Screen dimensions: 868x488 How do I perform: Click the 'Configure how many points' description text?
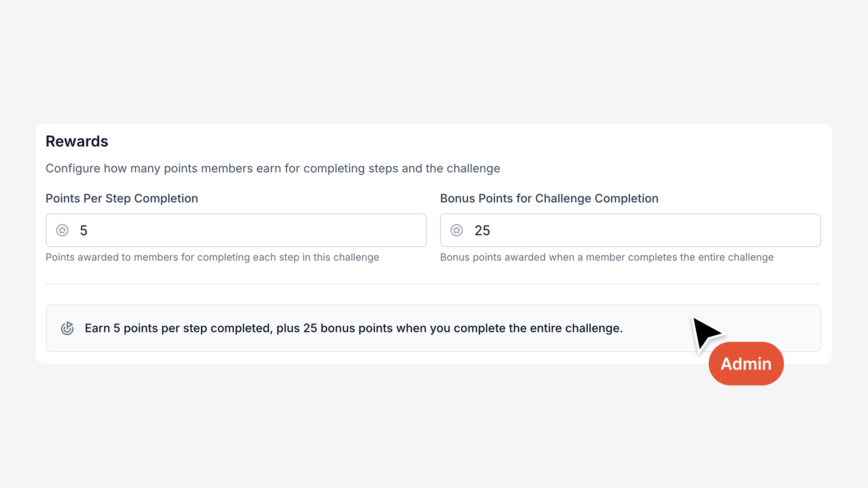pos(273,169)
